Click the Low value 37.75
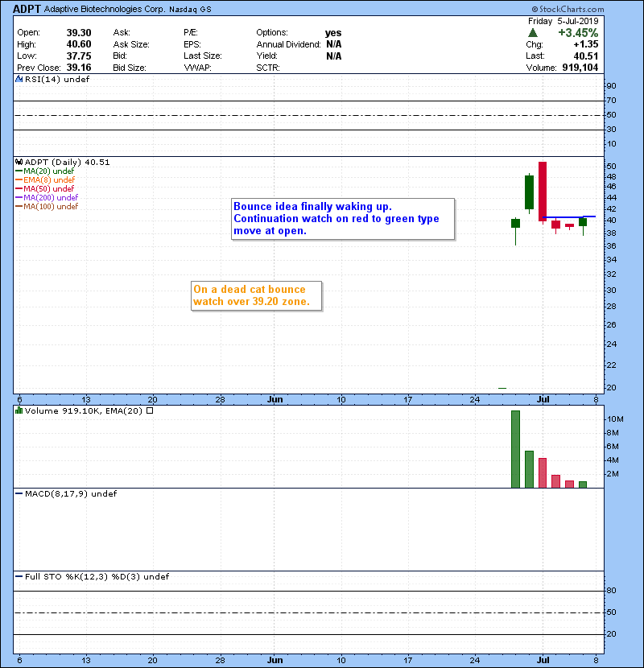The width and height of the screenshot is (644, 668). [79, 56]
